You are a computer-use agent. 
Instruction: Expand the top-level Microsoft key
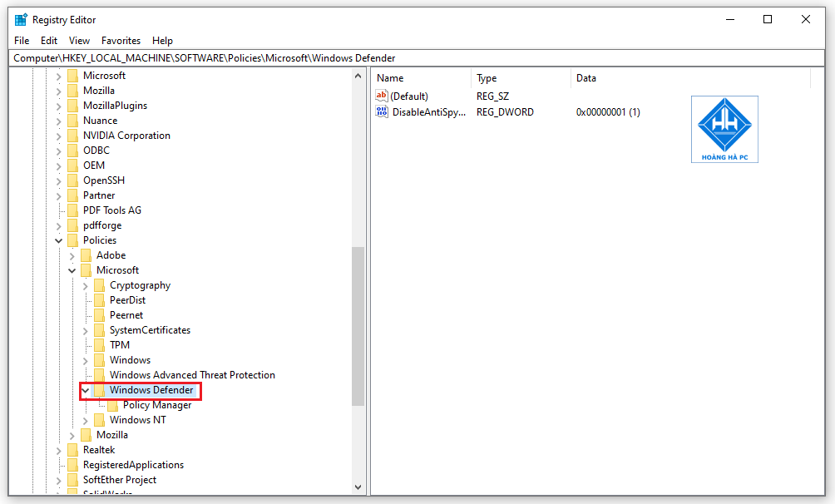59,77
